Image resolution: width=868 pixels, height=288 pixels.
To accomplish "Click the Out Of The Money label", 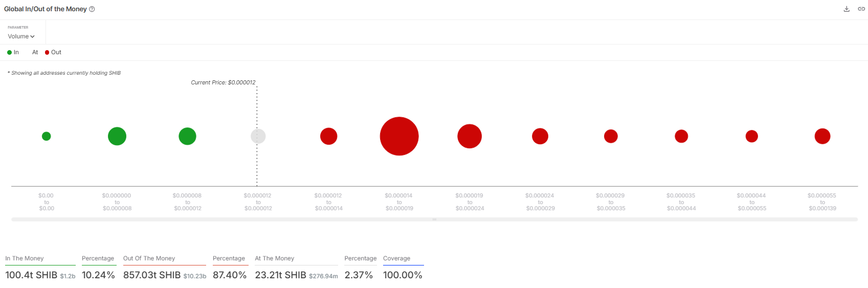I will click(x=149, y=258).
